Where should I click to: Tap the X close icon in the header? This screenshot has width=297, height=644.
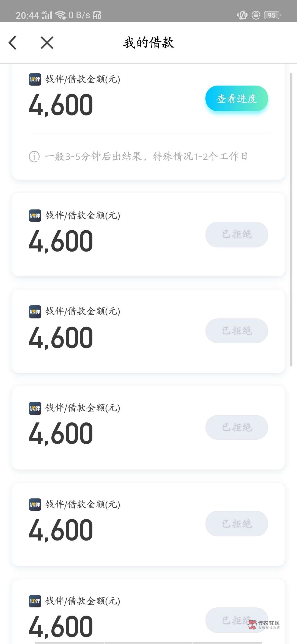pos(47,43)
